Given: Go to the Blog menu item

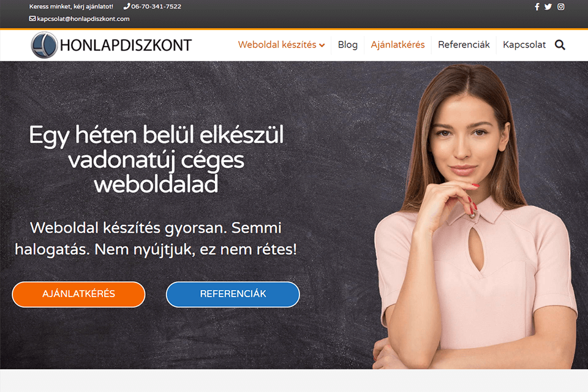Looking at the screenshot, I should [348, 45].
